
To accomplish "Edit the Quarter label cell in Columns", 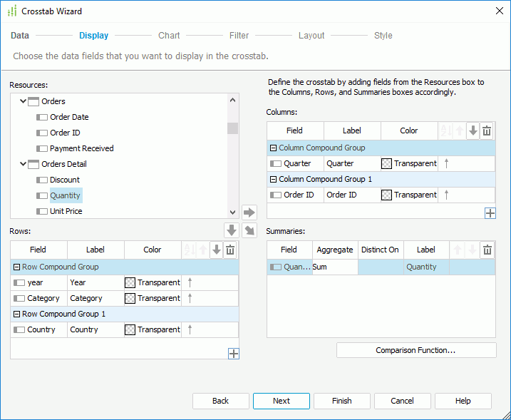I will (352, 163).
